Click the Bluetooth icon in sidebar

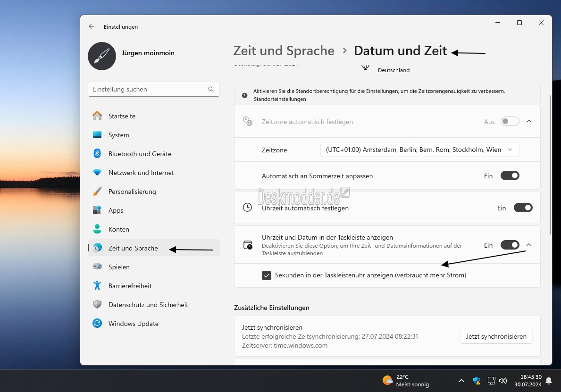click(97, 153)
